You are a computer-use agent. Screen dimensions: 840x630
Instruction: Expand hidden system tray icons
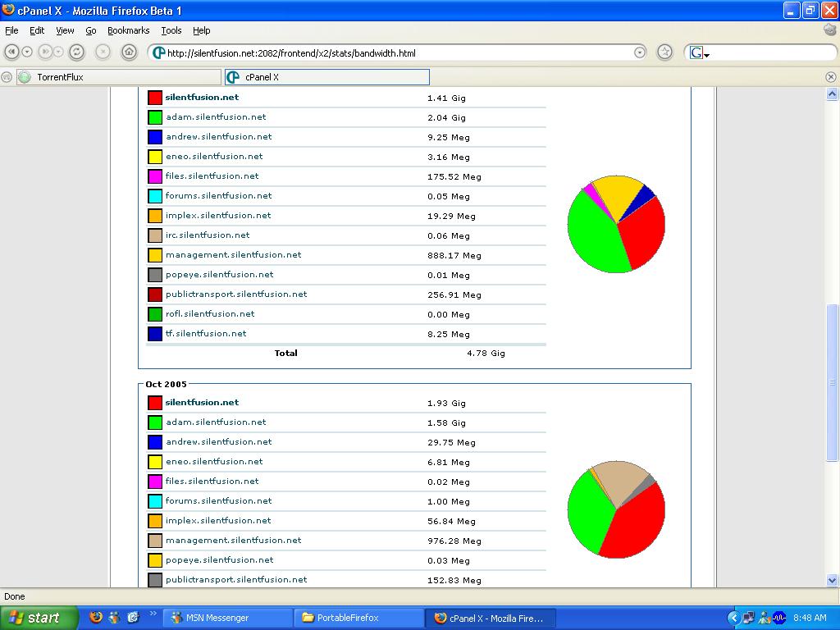coord(734,619)
